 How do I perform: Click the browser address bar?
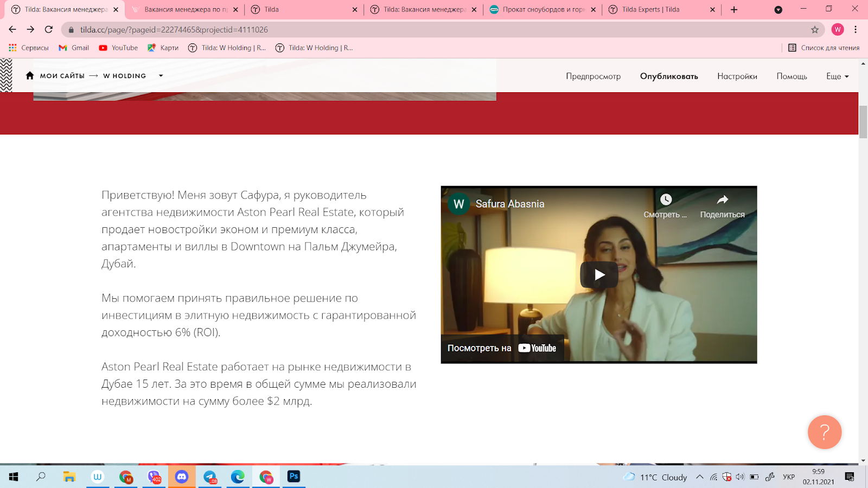click(434, 30)
